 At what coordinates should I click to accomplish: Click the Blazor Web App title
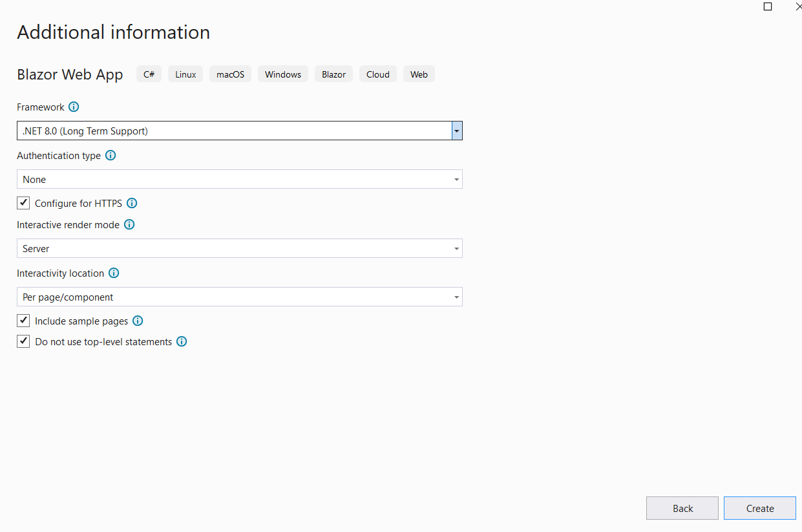tap(70, 74)
